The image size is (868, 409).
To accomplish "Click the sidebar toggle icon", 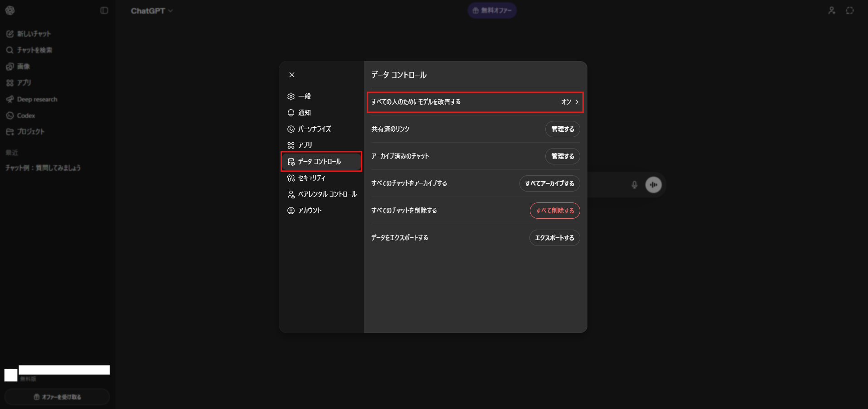I will click(104, 10).
